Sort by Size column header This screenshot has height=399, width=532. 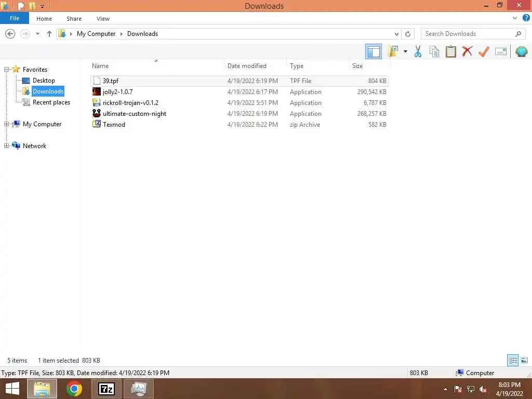pos(369,66)
